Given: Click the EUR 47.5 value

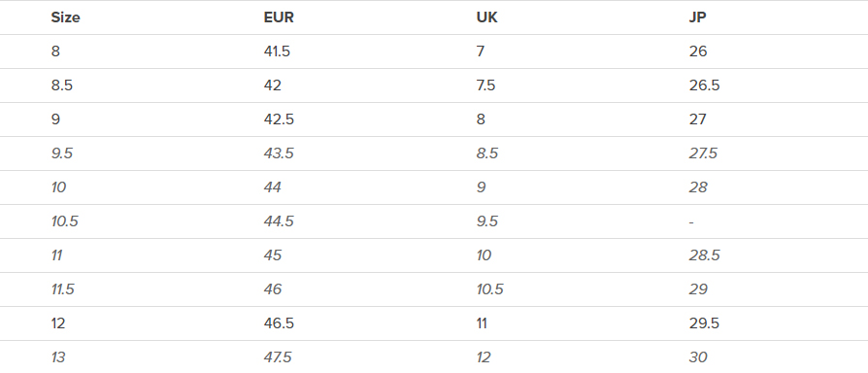Looking at the screenshot, I should coord(278,357).
